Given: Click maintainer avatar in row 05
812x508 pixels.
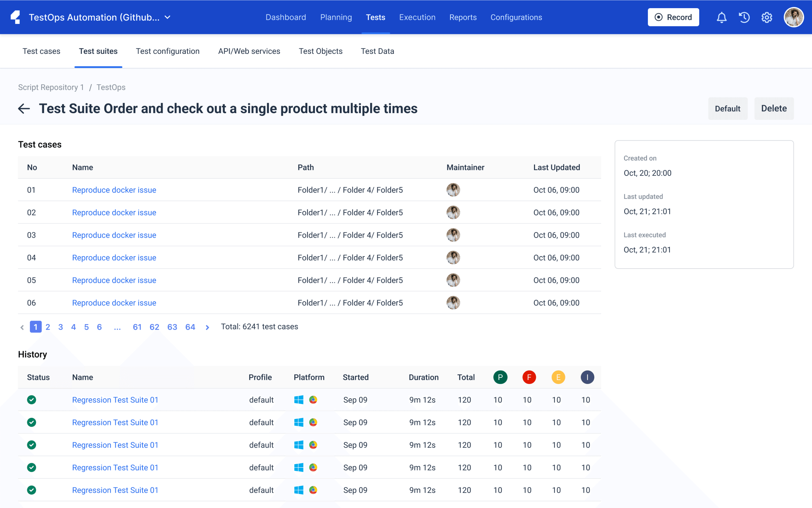Looking at the screenshot, I should coord(453,280).
